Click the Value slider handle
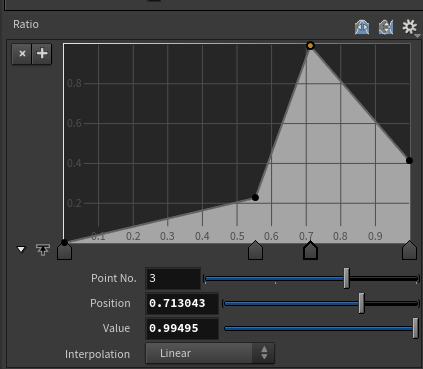 pyautogui.click(x=415, y=328)
